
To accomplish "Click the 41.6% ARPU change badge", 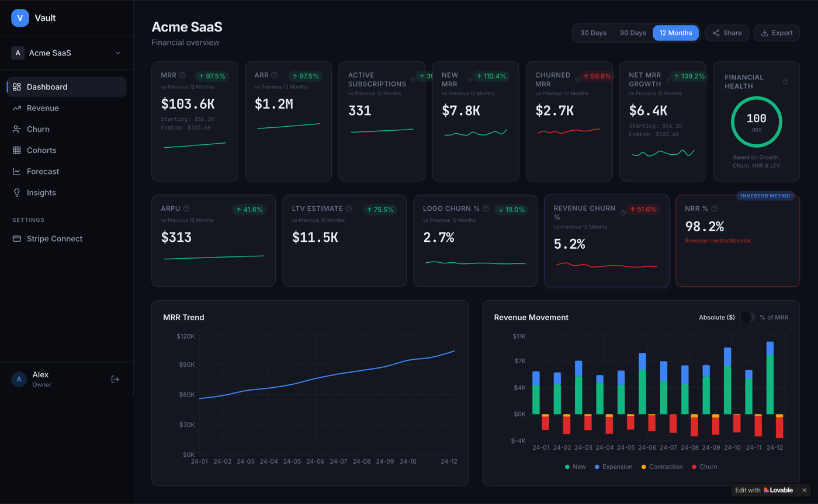I will tap(249, 210).
